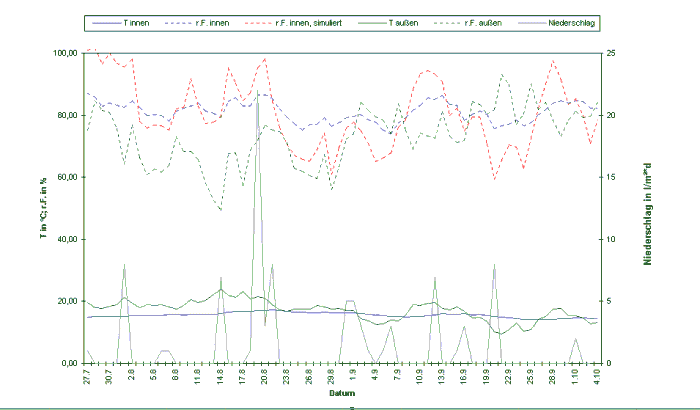Click the blue line sample beside 'T innen'
The width and height of the screenshot is (700, 410).
click(x=106, y=23)
